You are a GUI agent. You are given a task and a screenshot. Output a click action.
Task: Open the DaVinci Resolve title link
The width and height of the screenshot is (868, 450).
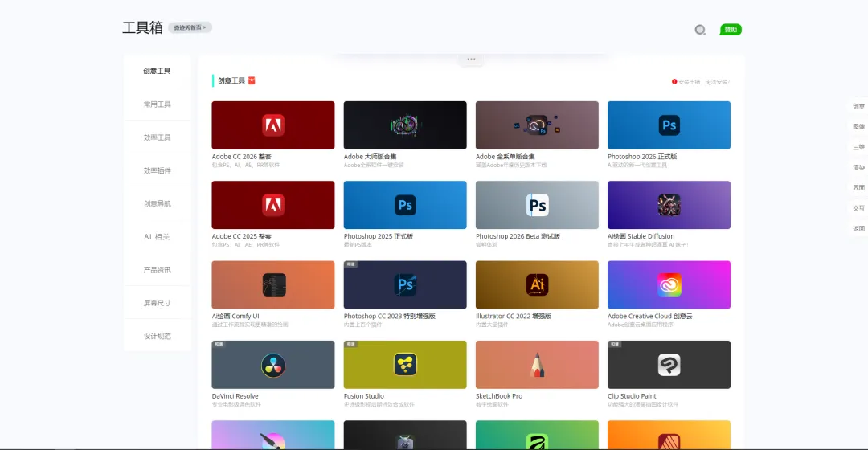point(235,395)
